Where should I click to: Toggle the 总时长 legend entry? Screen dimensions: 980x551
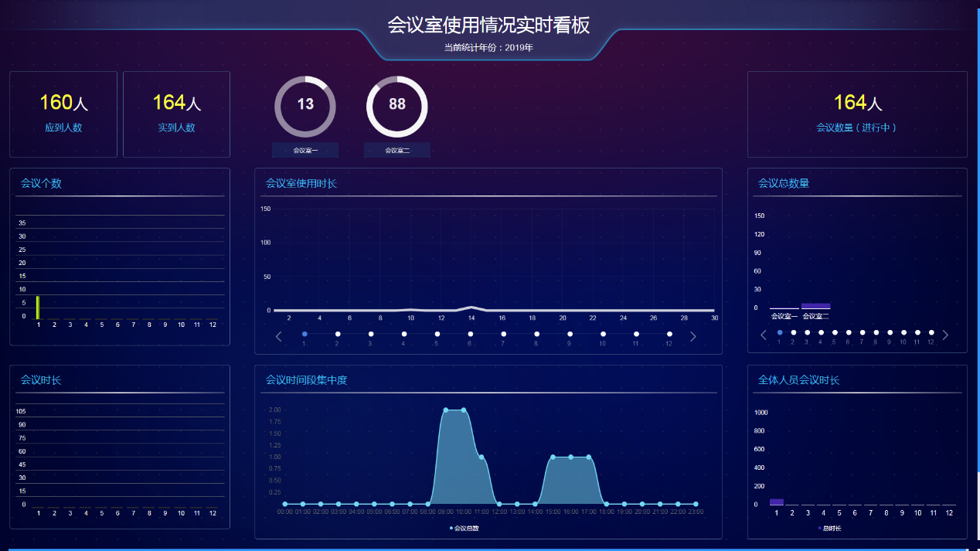pos(829,529)
